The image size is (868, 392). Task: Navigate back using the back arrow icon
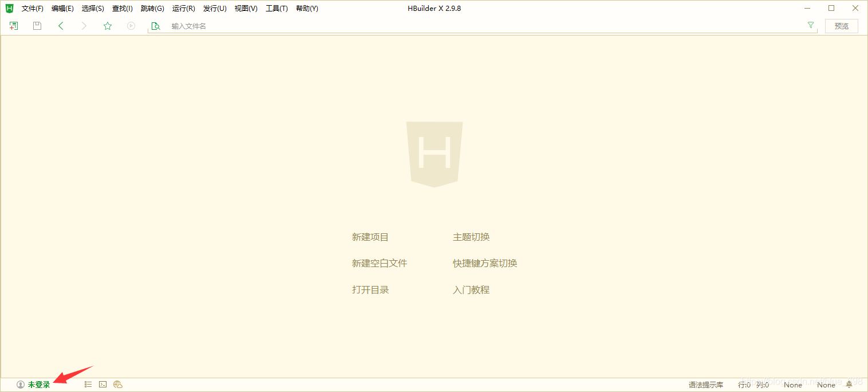tap(61, 25)
